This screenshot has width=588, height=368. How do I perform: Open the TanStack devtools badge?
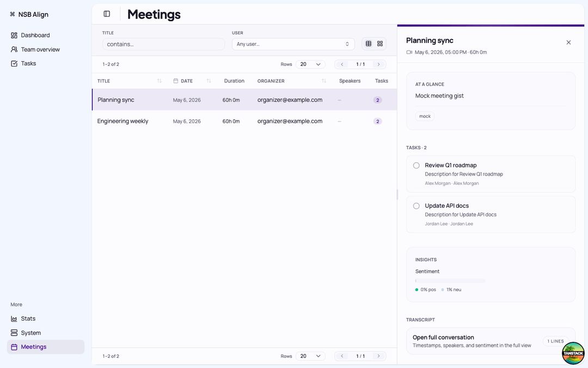pos(573,353)
